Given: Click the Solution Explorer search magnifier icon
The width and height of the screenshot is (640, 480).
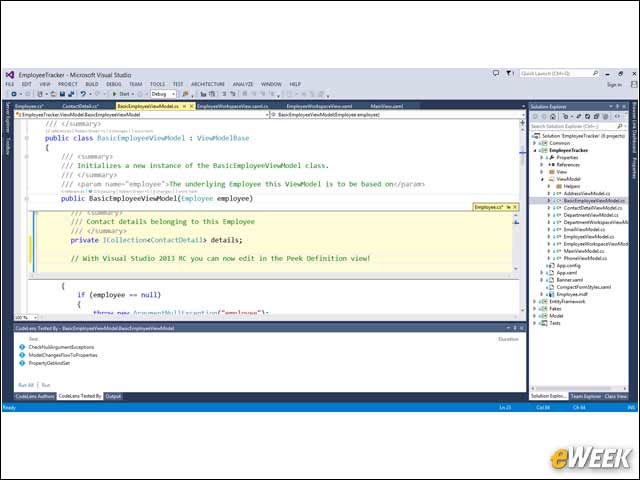Looking at the screenshot, I should click(x=620, y=127).
